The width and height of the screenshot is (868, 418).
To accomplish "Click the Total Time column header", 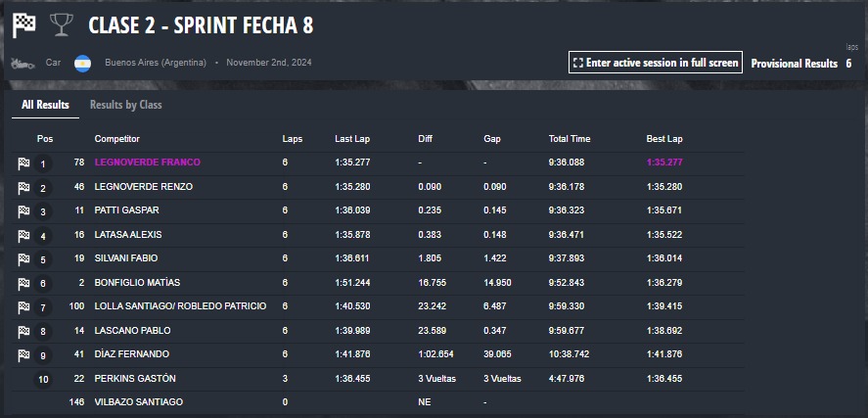I will (570, 139).
